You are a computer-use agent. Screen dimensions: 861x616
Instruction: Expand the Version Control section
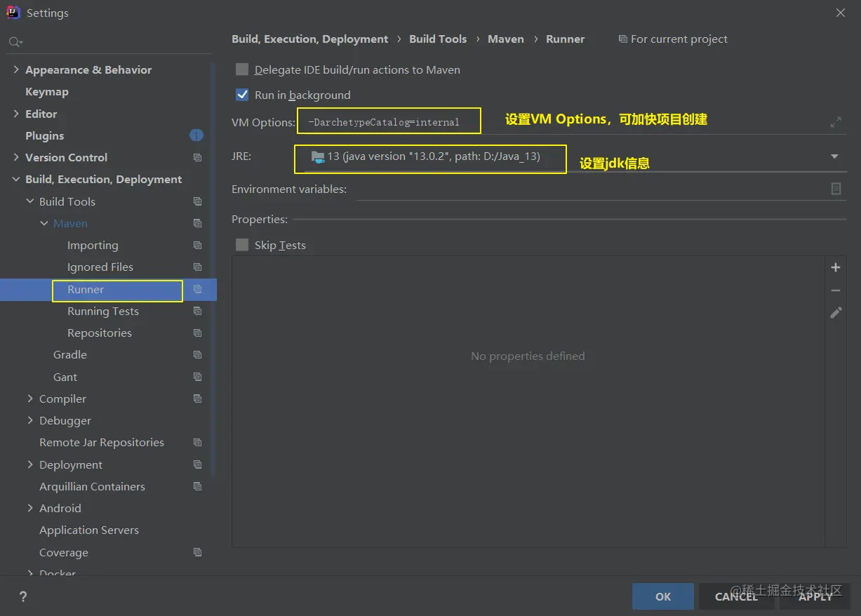pyautogui.click(x=16, y=157)
